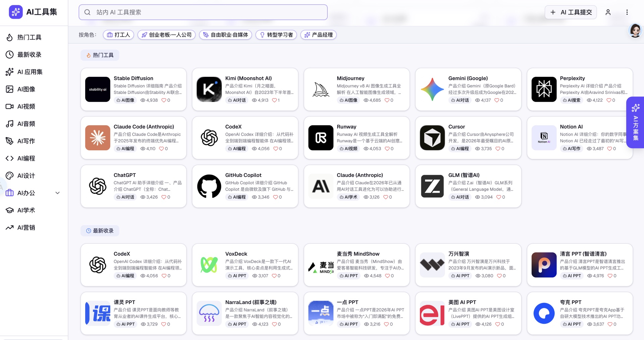Open the Stable Diffusion logo thumbnail
This screenshot has height=340, width=644.
pyautogui.click(x=98, y=89)
